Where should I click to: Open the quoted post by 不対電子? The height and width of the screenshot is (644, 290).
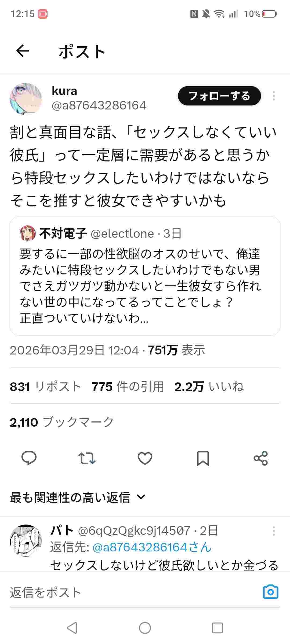pos(145,276)
